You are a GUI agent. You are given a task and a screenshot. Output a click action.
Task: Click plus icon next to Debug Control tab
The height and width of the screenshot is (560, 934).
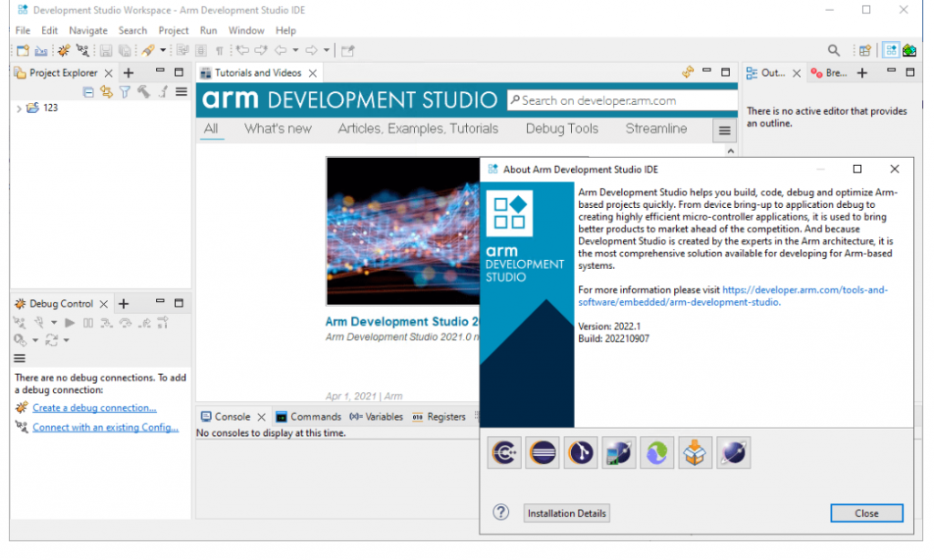(124, 304)
